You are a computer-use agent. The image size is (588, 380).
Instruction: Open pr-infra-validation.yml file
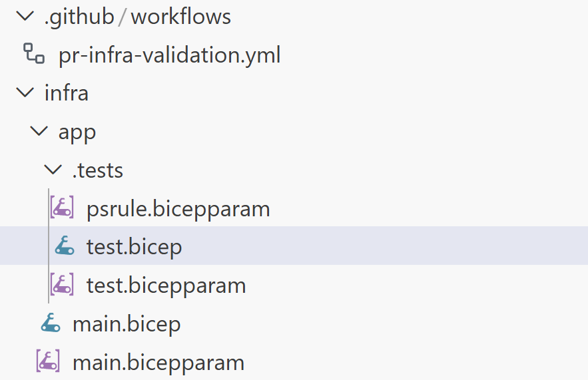pyautogui.click(x=169, y=55)
